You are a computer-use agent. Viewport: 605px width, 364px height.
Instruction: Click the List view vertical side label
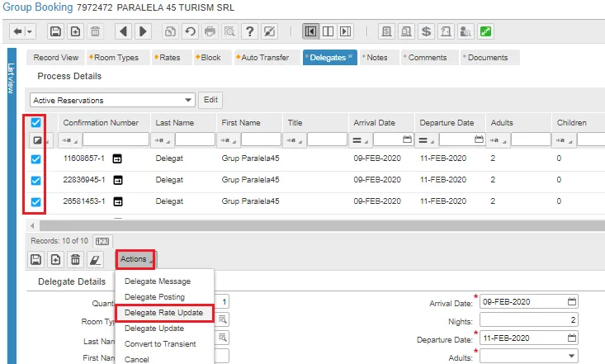pos(12,78)
